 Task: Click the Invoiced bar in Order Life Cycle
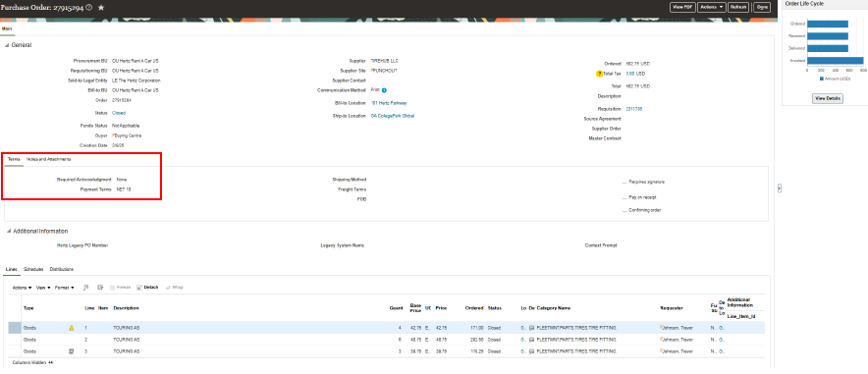coord(836,60)
